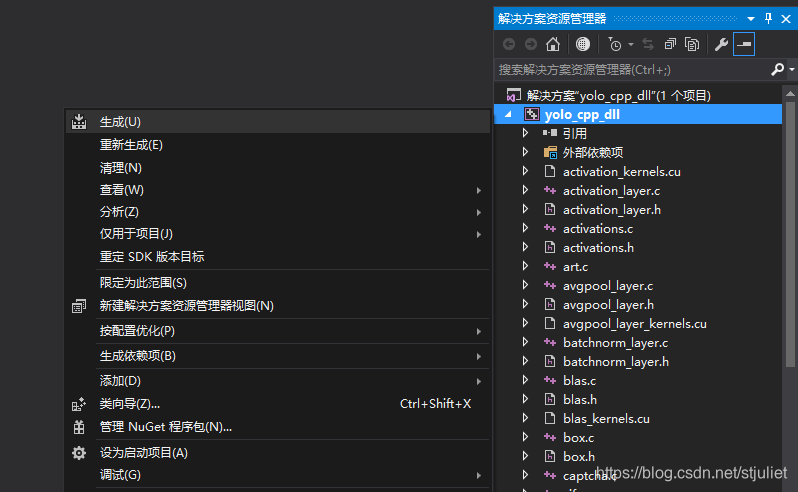Click 引用 references icon
Image resolution: width=798 pixels, height=492 pixels.
click(550, 133)
